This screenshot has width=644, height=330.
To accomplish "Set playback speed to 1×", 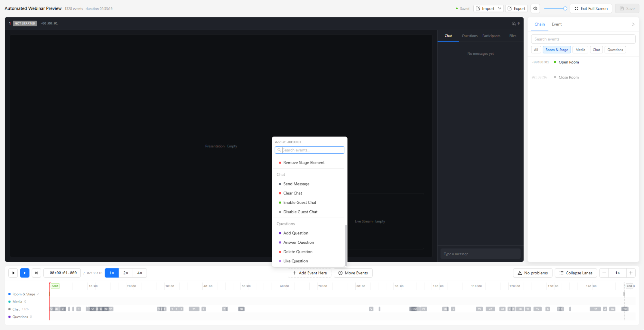I will 112,273.
